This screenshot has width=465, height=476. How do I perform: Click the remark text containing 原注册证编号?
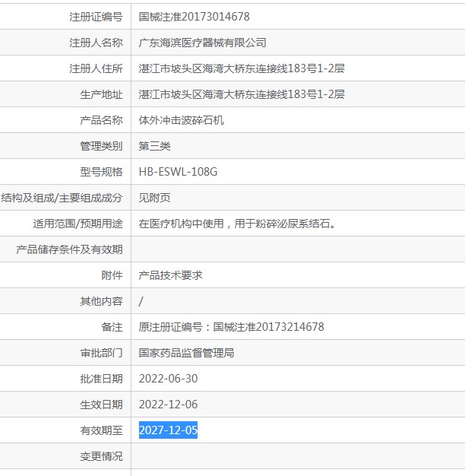(x=231, y=327)
